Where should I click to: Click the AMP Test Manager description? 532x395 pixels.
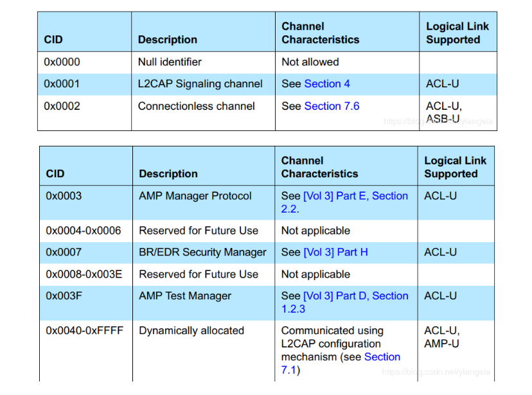coord(185,296)
